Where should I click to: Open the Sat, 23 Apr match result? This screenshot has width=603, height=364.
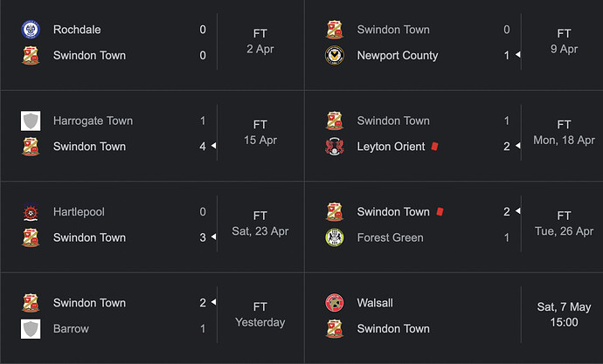pos(152,227)
